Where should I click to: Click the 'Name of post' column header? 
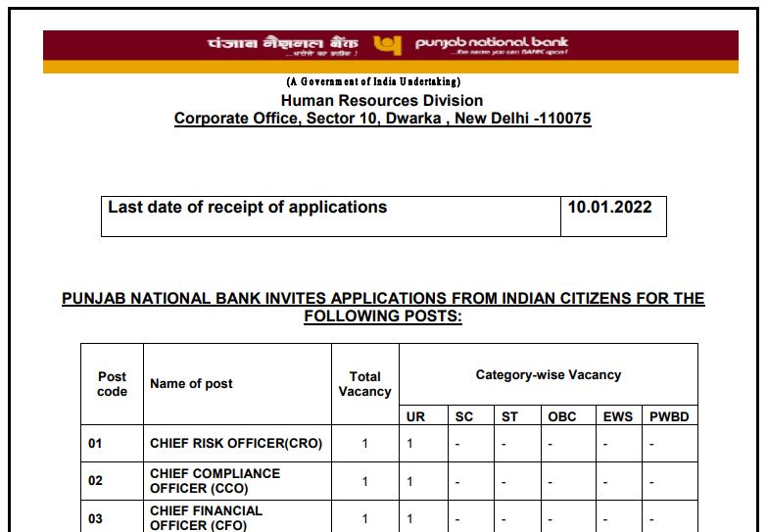[x=237, y=384]
